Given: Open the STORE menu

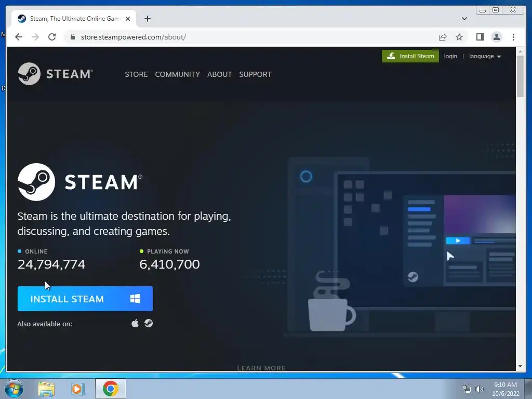Looking at the screenshot, I should point(136,74).
